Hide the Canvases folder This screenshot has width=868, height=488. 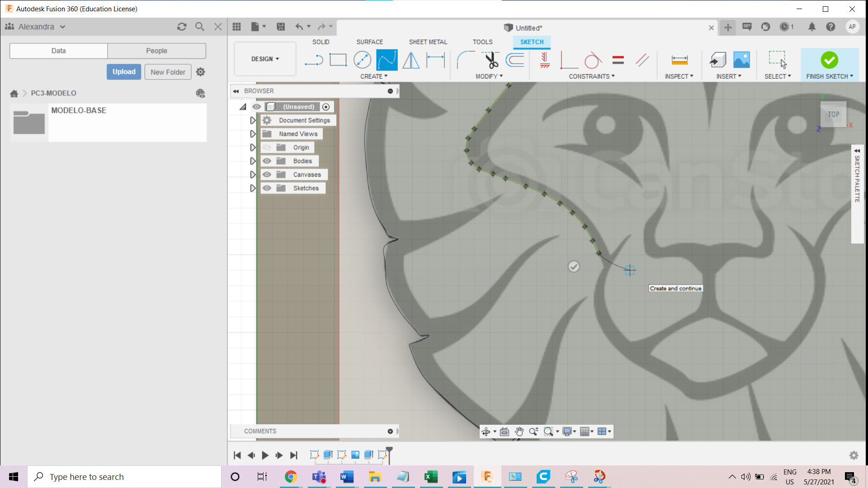(x=267, y=174)
